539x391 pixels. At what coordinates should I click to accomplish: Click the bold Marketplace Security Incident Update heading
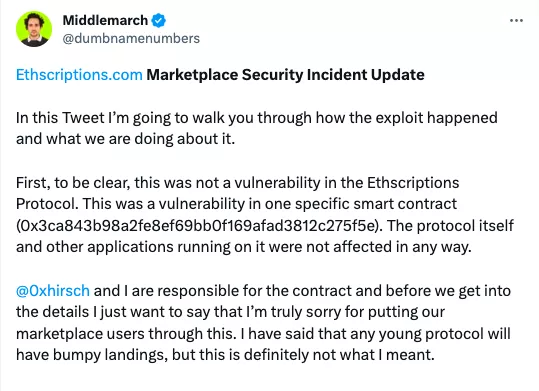(285, 75)
